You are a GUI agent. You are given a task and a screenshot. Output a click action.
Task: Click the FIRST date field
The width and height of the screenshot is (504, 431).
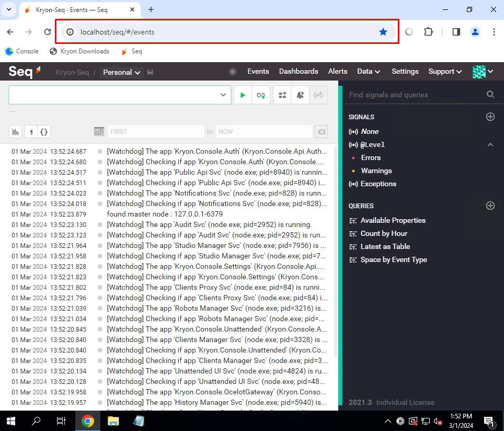tap(156, 132)
